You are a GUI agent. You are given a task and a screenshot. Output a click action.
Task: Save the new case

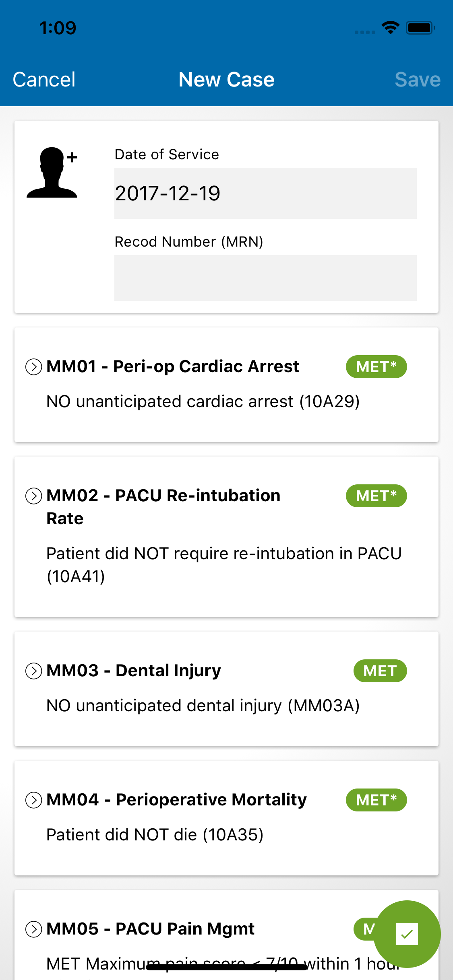(x=418, y=80)
